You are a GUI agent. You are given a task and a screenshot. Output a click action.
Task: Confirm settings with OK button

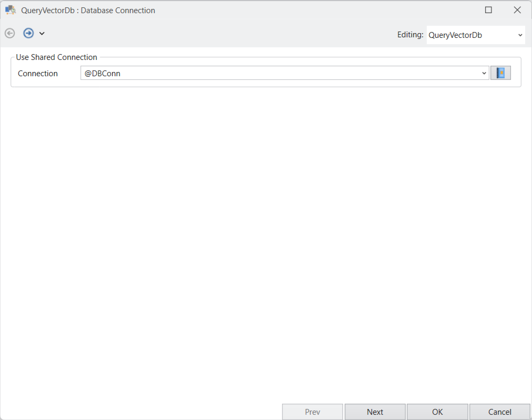click(x=437, y=412)
